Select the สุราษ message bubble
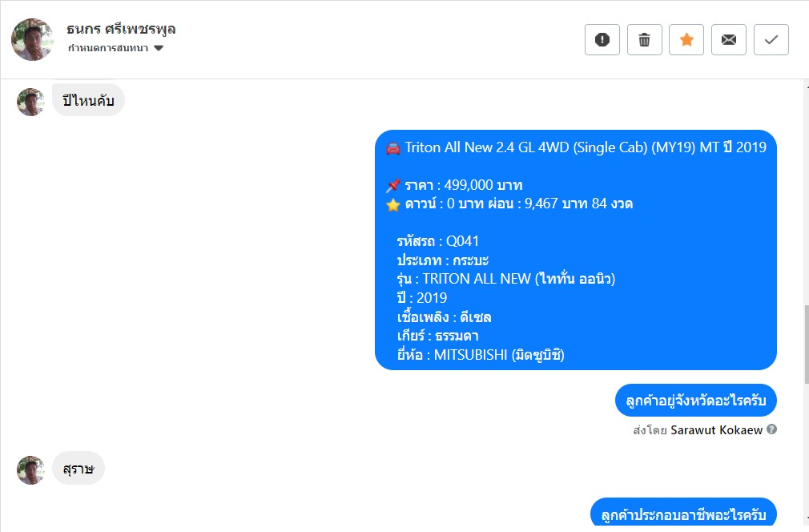The height and width of the screenshot is (532, 809). (x=78, y=469)
